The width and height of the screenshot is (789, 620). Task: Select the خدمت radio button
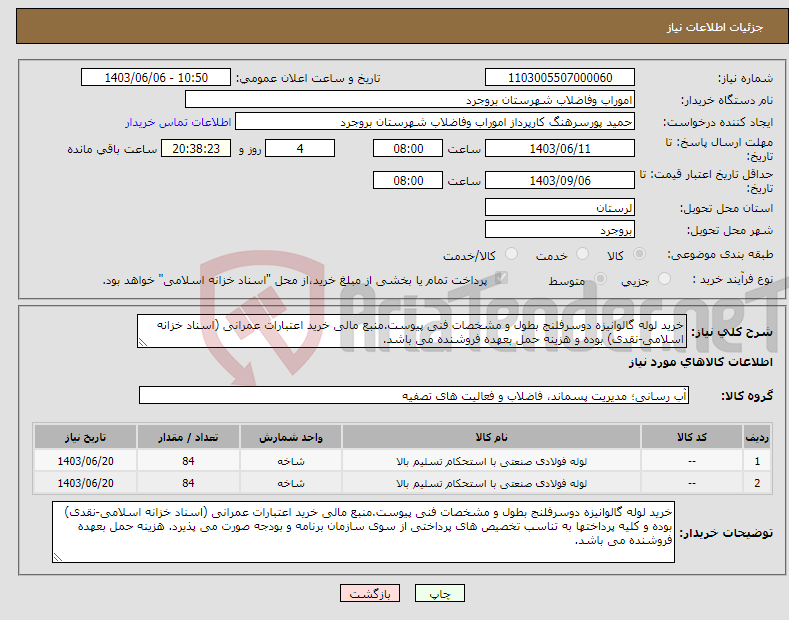coord(582,254)
